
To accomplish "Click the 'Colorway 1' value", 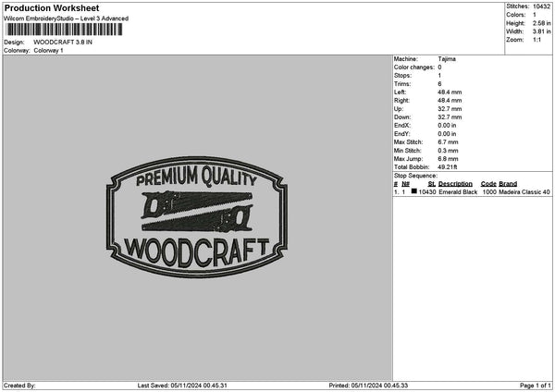I will [48, 51].
